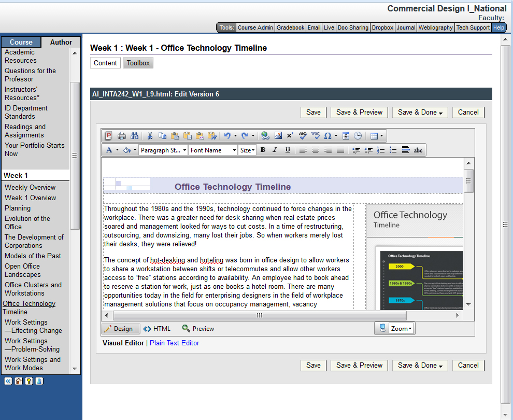The width and height of the screenshot is (513, 420).
Task: Click the Find binoculars icon
Action: point(134,136)
